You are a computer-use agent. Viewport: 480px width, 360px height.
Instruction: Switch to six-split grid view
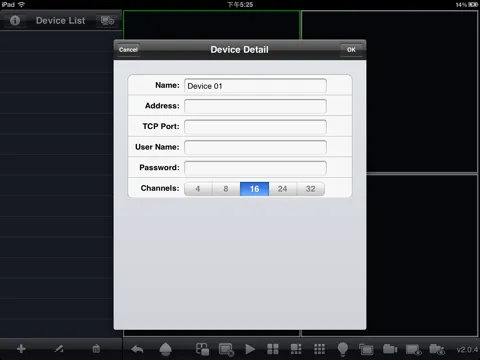click(x=296, y=349)
